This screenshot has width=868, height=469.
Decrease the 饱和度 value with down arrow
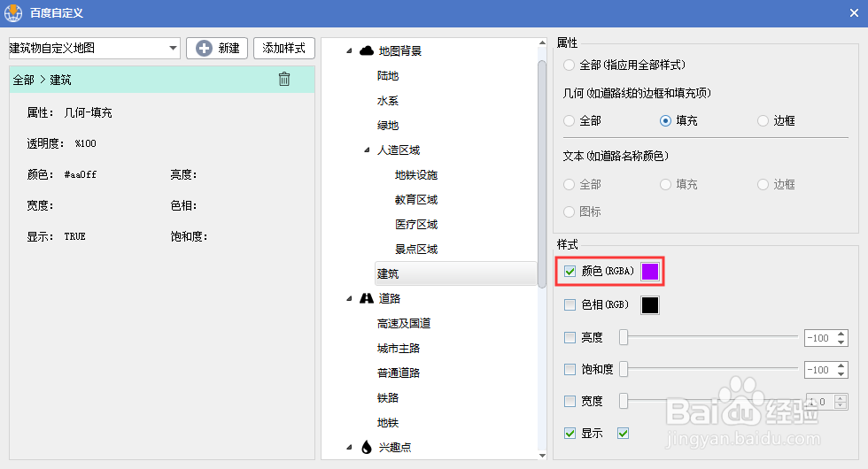(x=841, y=373)
